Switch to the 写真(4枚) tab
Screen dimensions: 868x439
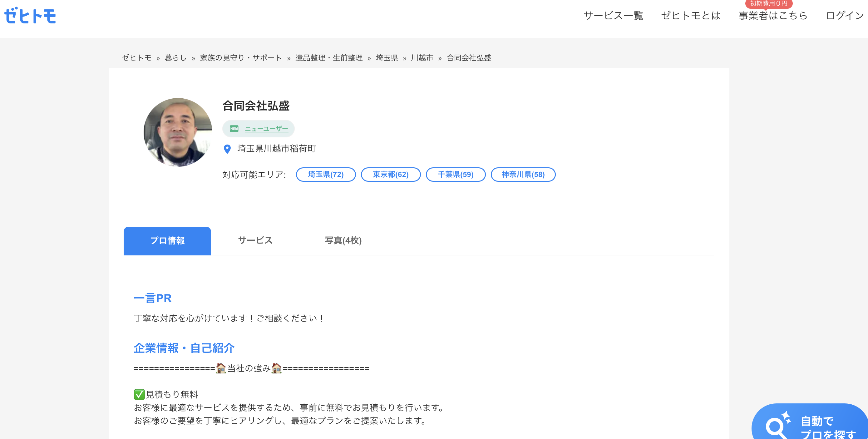tap(343, 240)
